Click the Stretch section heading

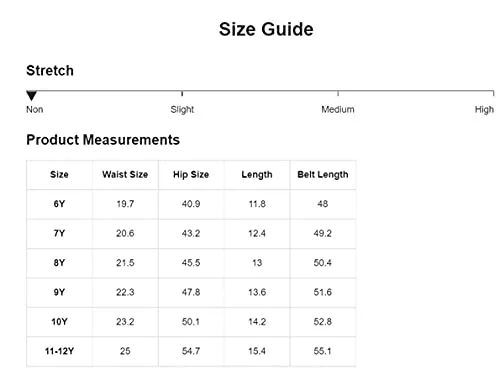click(x=50, y=71)
